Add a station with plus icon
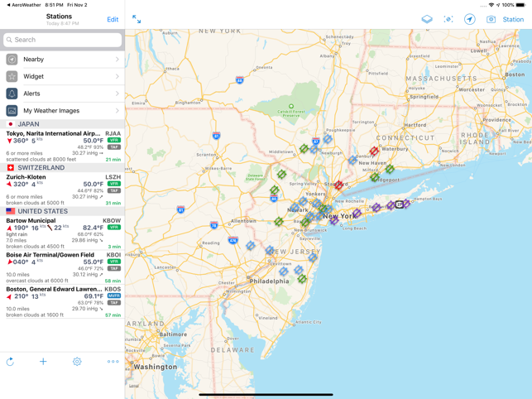The image size is (532, 399). tap(43, 361)
